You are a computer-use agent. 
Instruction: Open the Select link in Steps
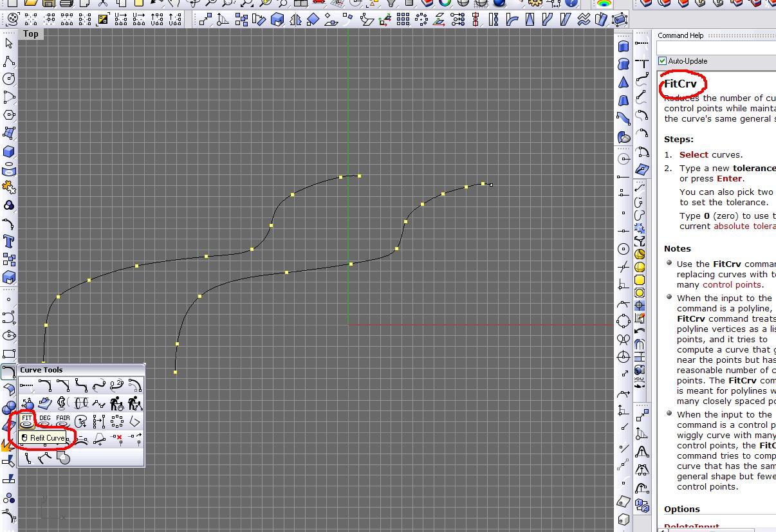pos(694,154)
